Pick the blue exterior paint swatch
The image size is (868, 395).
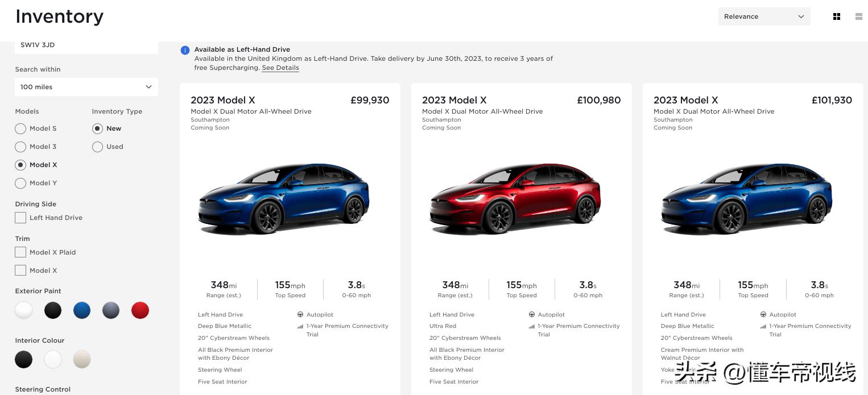[x=82, y=310]
